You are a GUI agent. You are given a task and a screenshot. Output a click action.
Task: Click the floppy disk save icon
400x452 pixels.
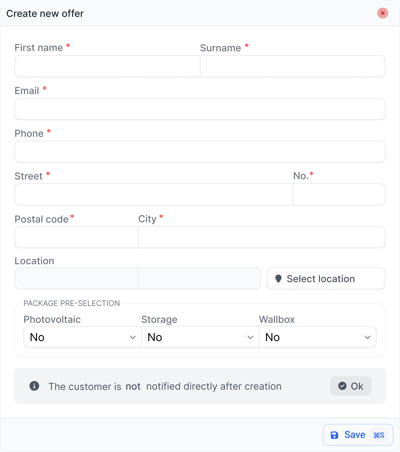click(x=334, y=435)
